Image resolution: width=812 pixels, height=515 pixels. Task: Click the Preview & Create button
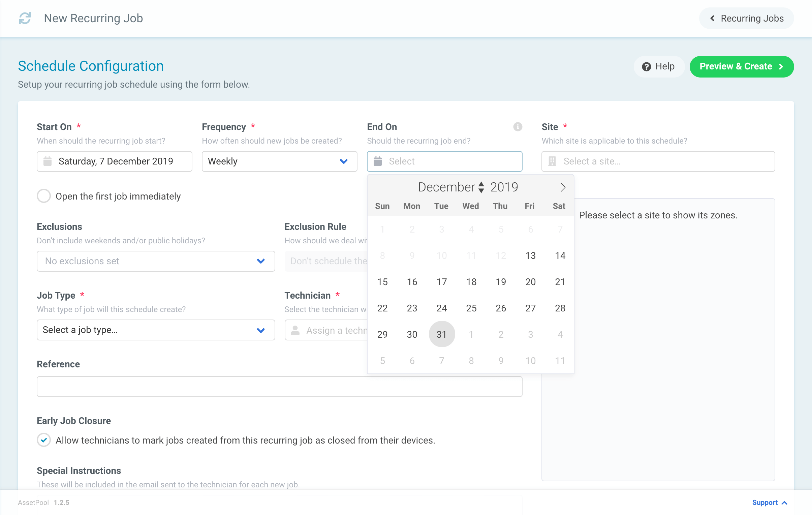[741, 66]
